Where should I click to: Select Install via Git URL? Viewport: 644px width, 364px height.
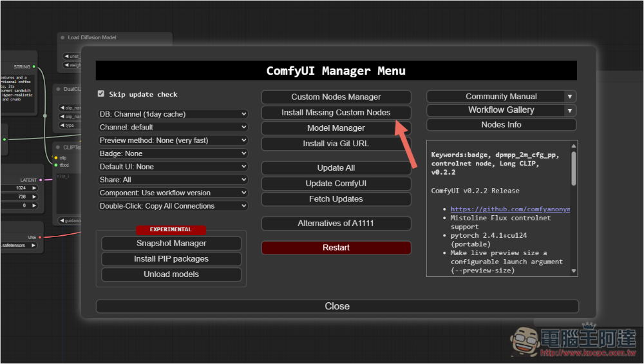point(336,144)
